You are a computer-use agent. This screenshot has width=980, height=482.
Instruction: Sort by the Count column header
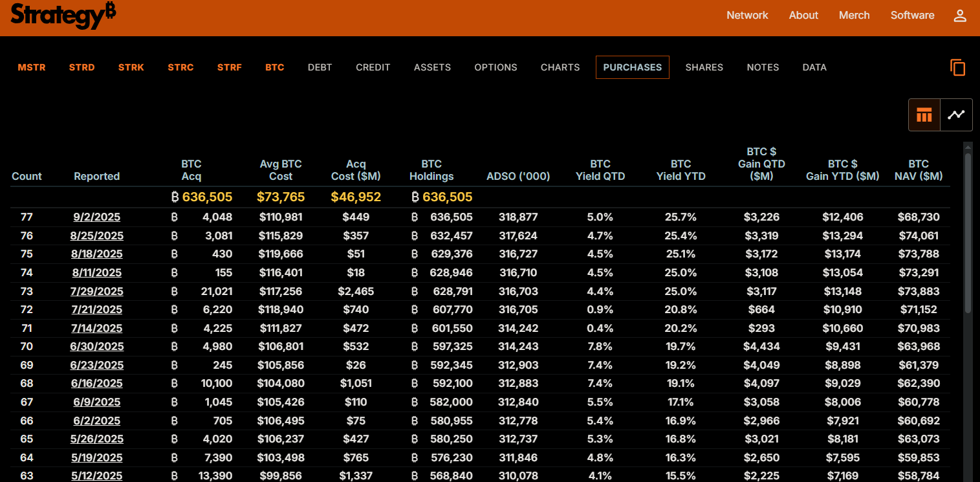coord(27,177)
